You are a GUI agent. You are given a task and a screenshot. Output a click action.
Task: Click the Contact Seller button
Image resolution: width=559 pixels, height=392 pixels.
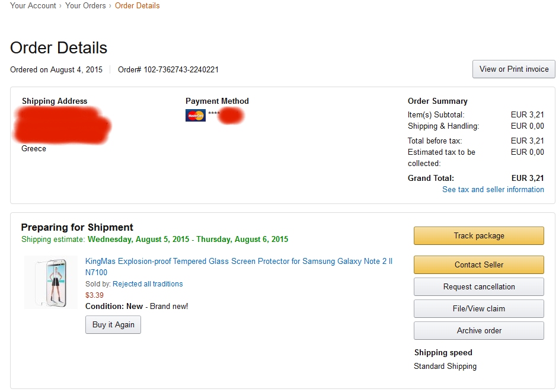click(x=479, y=264)
